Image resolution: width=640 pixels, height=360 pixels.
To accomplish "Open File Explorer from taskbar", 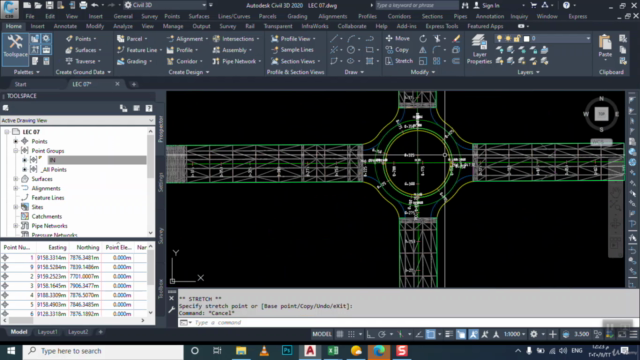I will 241,351.
